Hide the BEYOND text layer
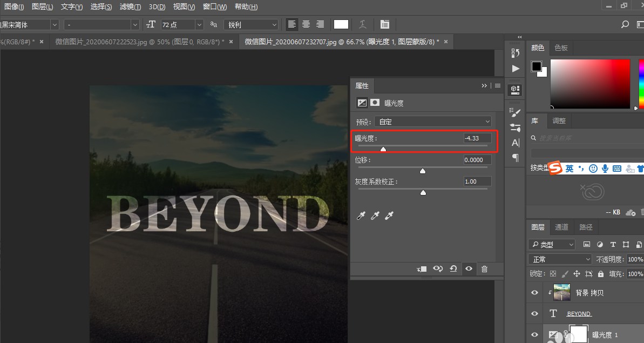Screen dimensions: 644x343 point(534,313)
